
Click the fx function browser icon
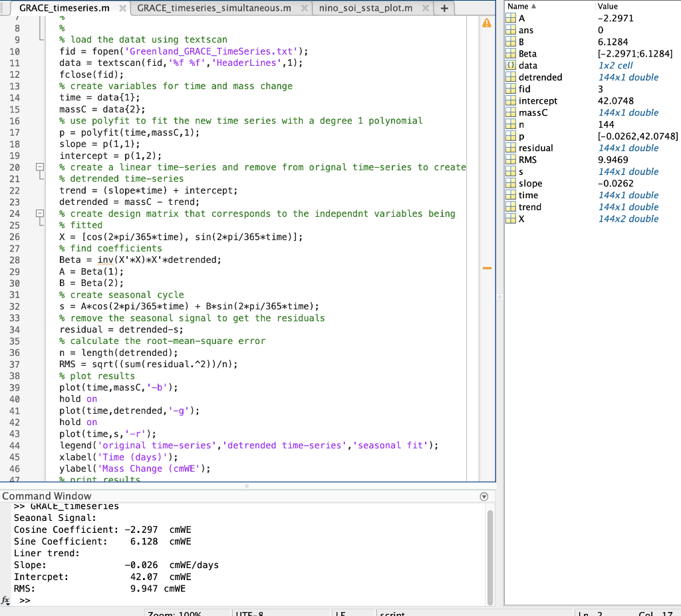(6, 599)
